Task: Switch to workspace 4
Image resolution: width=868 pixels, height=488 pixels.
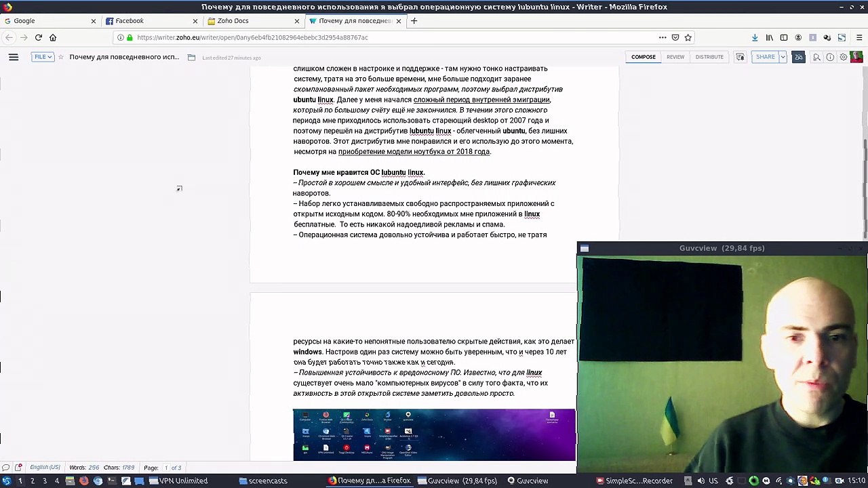Action: 56,481
